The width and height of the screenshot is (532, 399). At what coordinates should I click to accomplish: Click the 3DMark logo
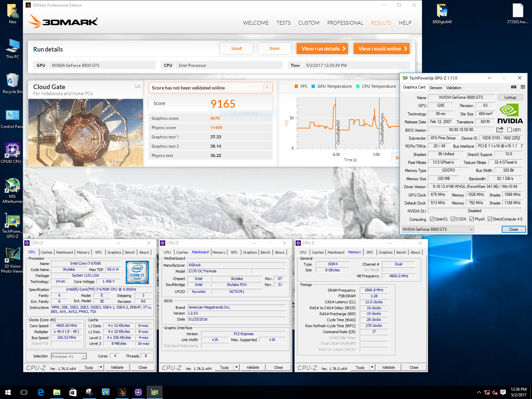[x=63, y=21]
